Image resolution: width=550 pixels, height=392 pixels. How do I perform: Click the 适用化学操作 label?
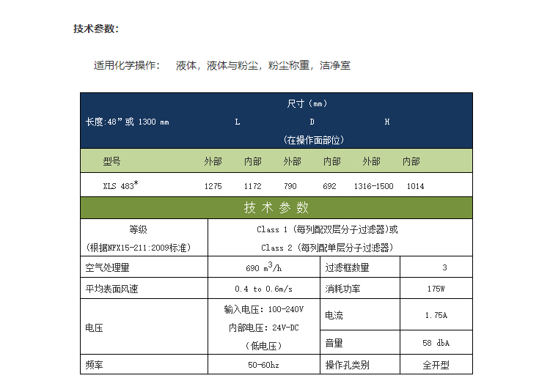[x=127, y=65]
